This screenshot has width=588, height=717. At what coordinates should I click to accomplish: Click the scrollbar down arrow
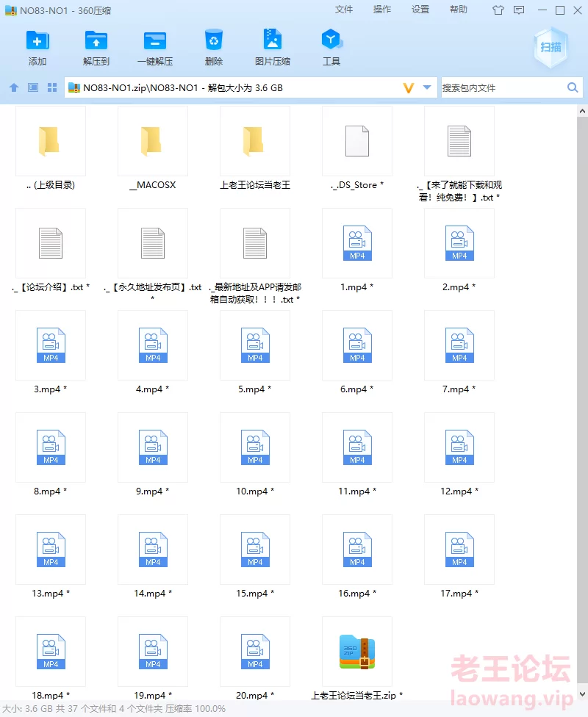[582, 694]
